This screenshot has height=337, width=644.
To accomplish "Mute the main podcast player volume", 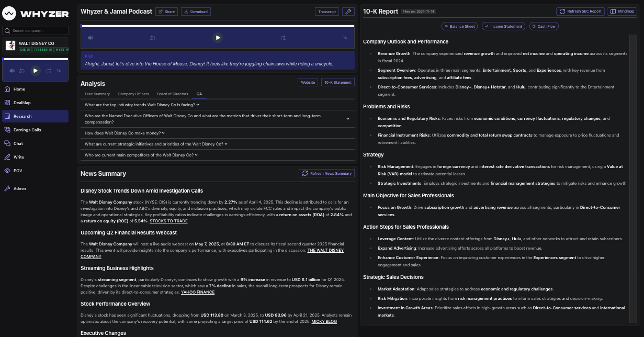I will (x=91, y=38).
